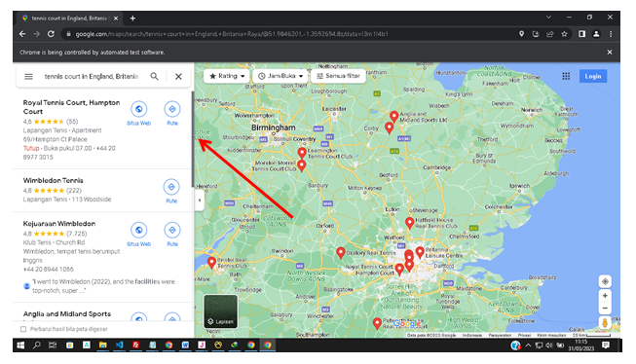Select the tennis court in England tab
This screenshot has width=636, height=364.
(x=70, y=18)
